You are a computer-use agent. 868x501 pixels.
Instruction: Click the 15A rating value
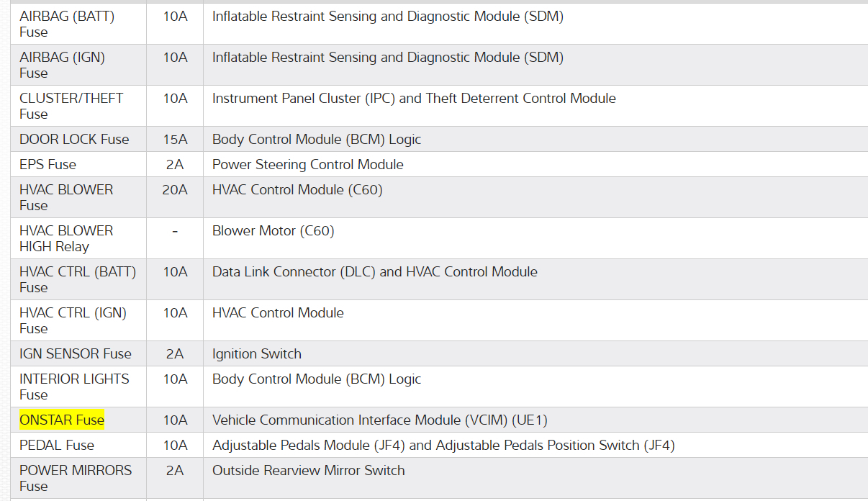coord(175,140)
